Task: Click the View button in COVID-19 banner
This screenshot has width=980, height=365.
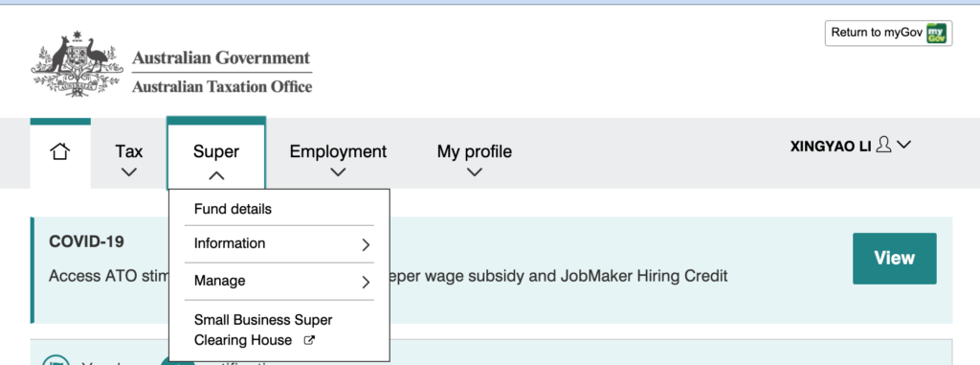Action: click(895, 259)
